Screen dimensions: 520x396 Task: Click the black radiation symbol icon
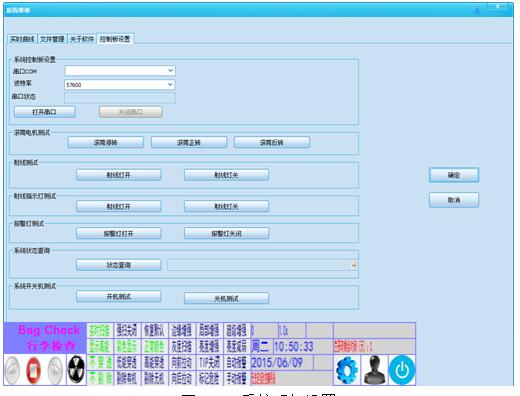(x=77, y=369)
